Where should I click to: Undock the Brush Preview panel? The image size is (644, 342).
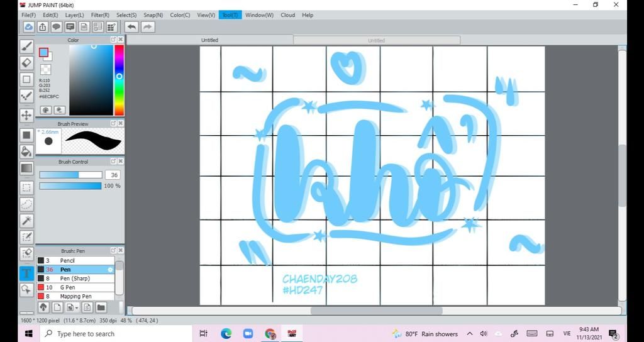113,123
